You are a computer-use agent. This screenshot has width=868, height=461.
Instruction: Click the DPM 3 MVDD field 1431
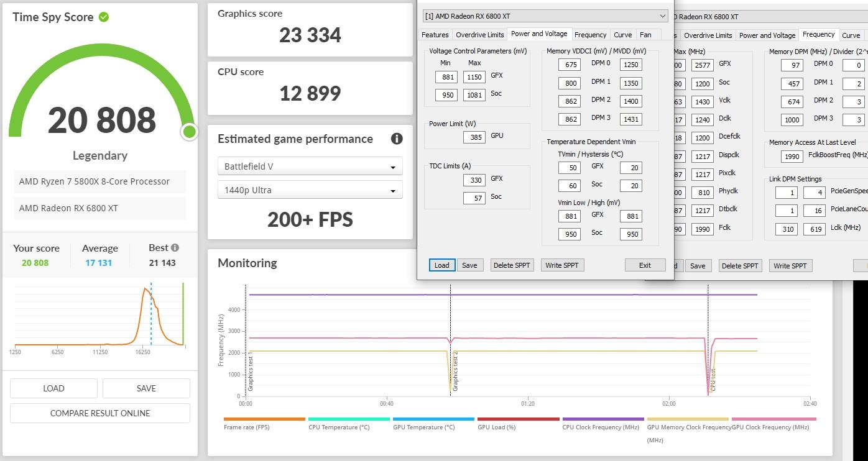point(631,119)
